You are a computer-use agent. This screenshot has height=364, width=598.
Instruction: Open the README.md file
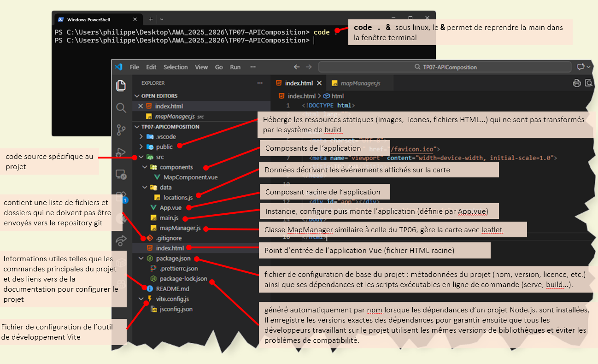click(172, 289)
